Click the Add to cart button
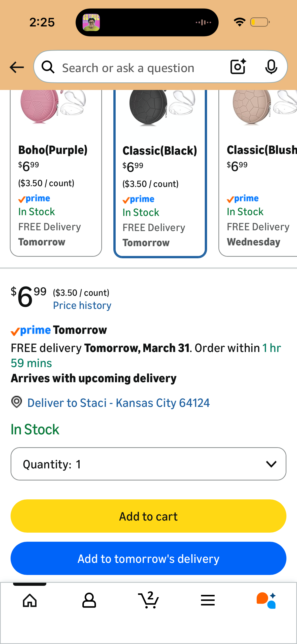 tap(148, 516)
